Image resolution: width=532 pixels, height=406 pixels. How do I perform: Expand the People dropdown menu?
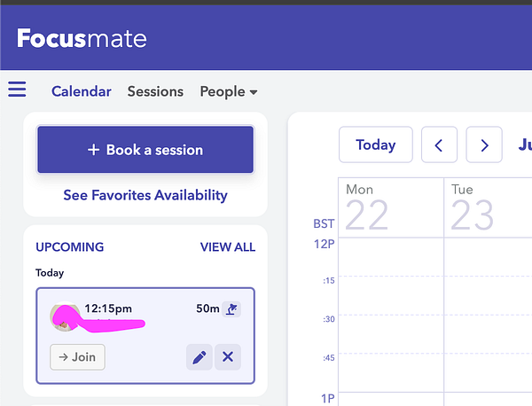tap(229, 91)
